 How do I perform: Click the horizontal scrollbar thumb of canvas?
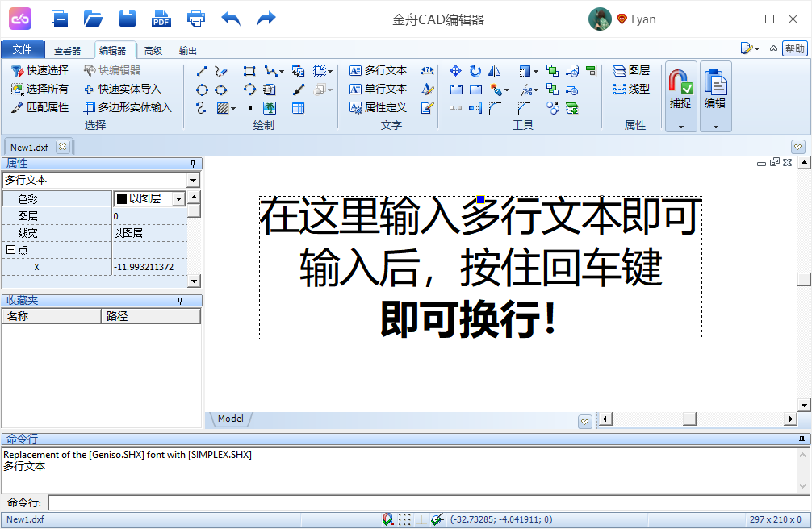pyautogui.click(x=689, y=419)
